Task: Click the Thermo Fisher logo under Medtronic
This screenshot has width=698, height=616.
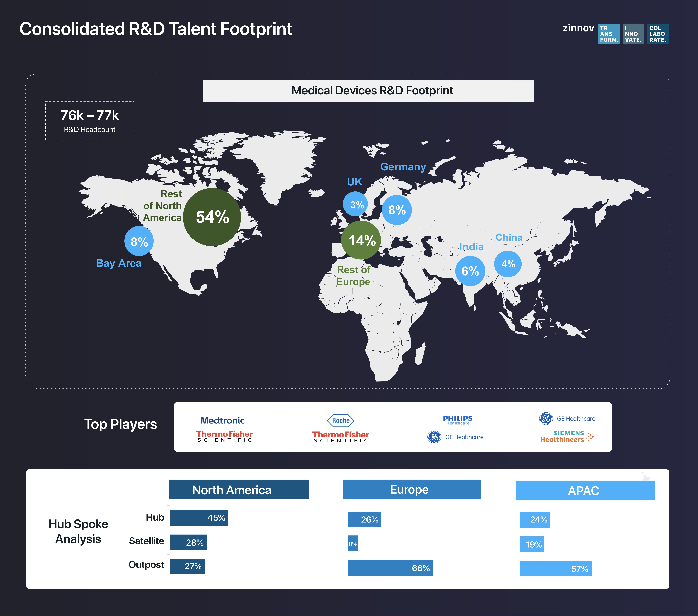Action: pos(224,436)
